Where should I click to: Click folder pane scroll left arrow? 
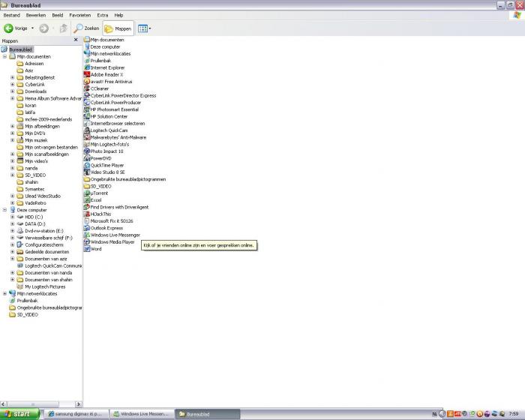4,404
